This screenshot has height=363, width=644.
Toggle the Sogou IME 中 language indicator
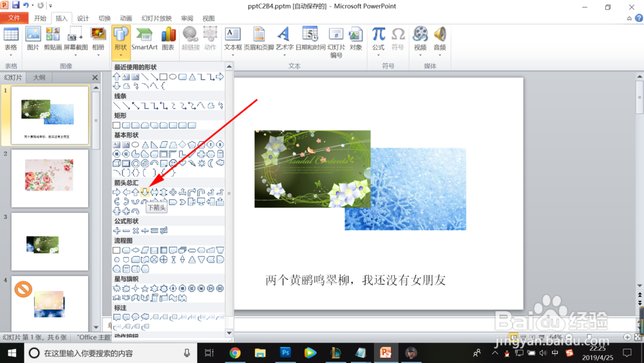(555, 353)
